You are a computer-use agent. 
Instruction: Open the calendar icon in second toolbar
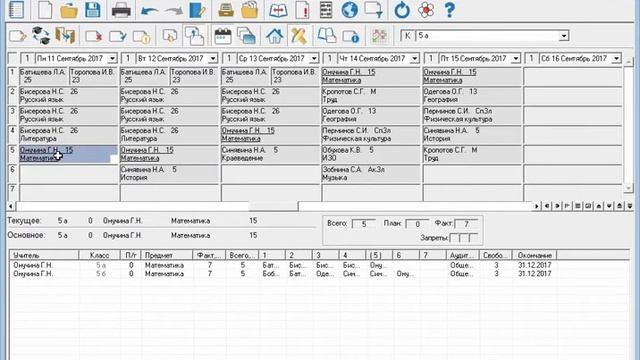[x=223, y=36]
